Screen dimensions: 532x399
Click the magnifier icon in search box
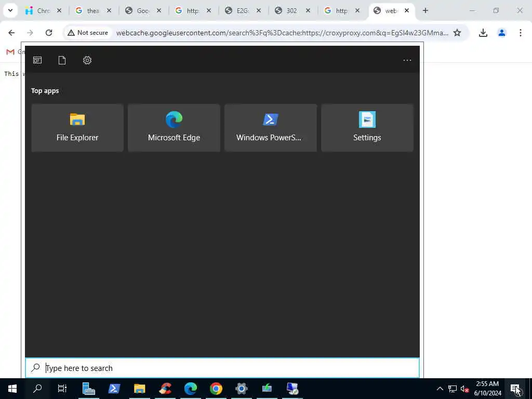click(35, 367)
